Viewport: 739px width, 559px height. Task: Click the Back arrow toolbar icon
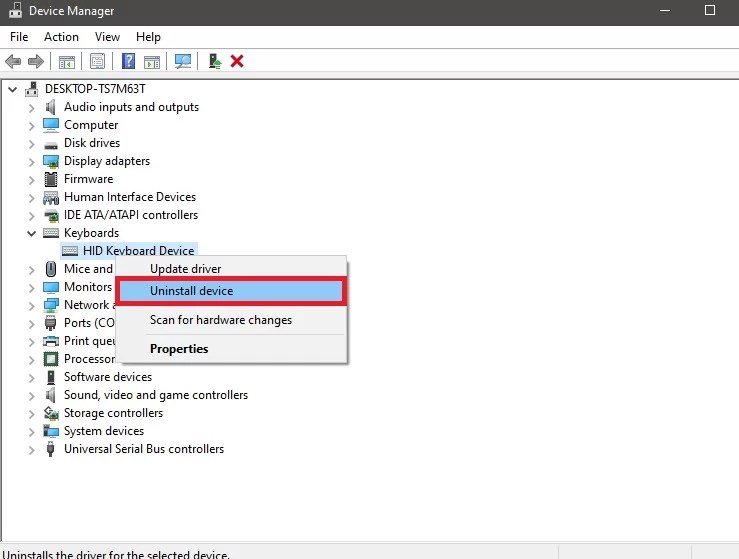click(x=13, y=61)
